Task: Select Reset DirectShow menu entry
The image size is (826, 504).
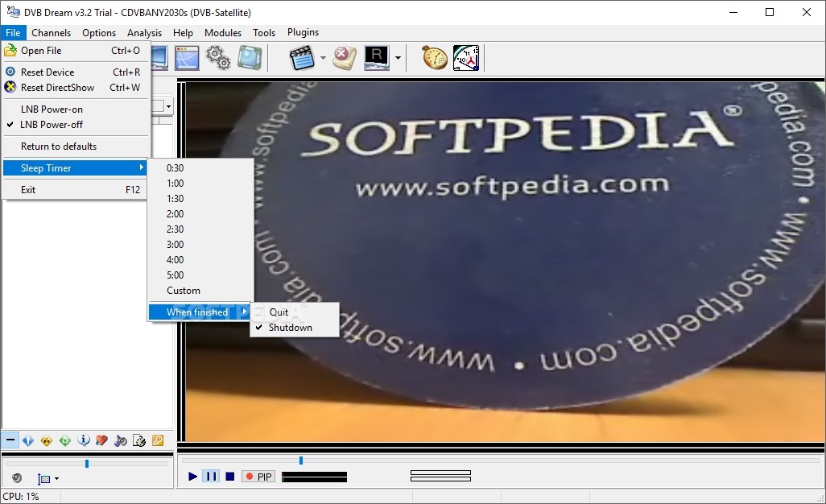Action: pyautogui.click(x=76, y=88)
